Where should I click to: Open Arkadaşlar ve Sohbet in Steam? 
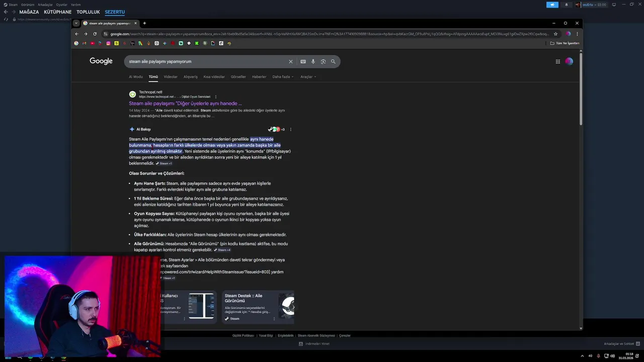(x=622, y=344)
